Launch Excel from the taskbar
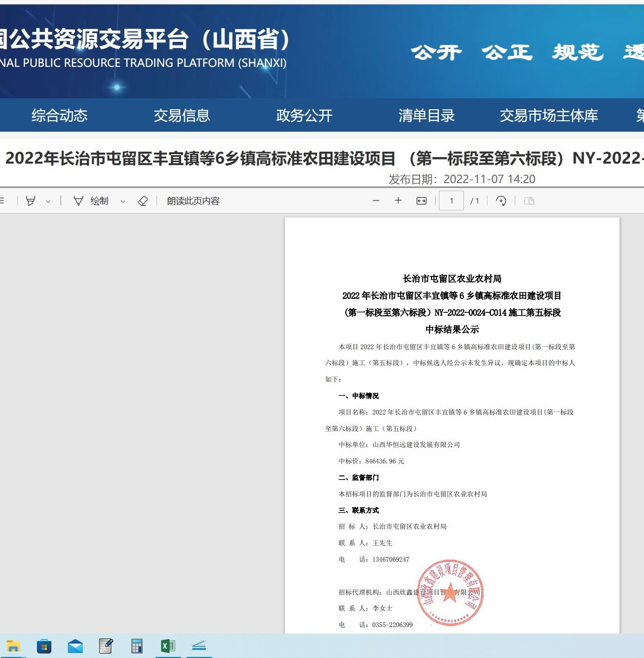Image resolution: width=644 pixels, height=658 pixels. [x=168, y=647]
